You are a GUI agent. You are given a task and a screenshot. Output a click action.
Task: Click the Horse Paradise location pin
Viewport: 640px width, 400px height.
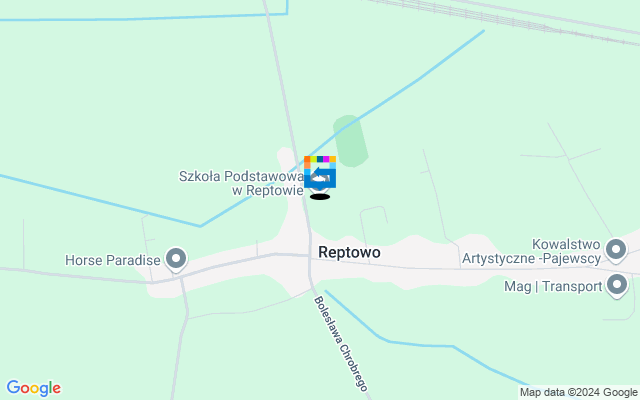tap(176, 260)
